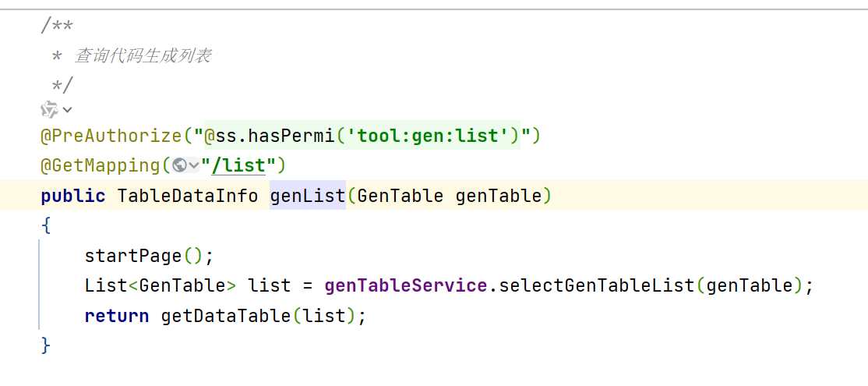Viewport: 868px width, 386px height.
Task: Click the return keyword
Action: (x=117, y=316)
